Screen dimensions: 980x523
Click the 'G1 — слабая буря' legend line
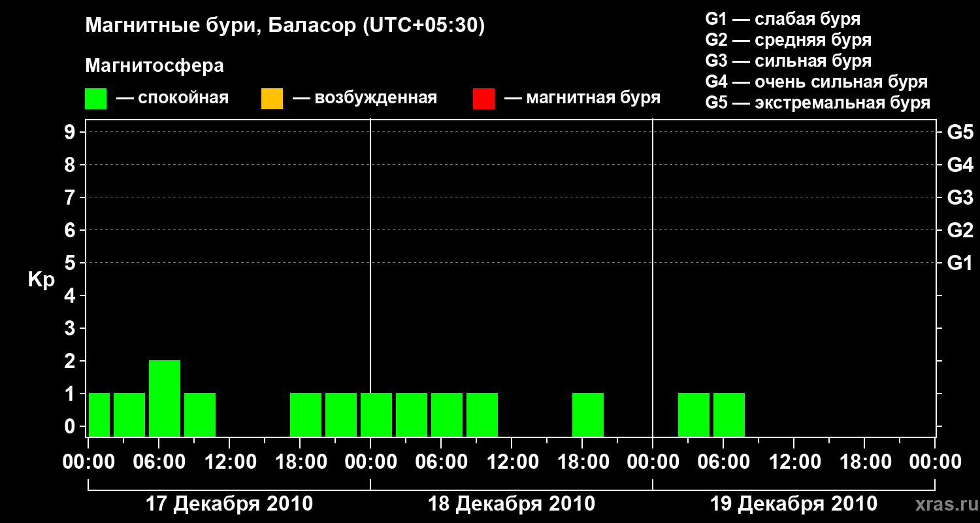[x=783, y=19]
